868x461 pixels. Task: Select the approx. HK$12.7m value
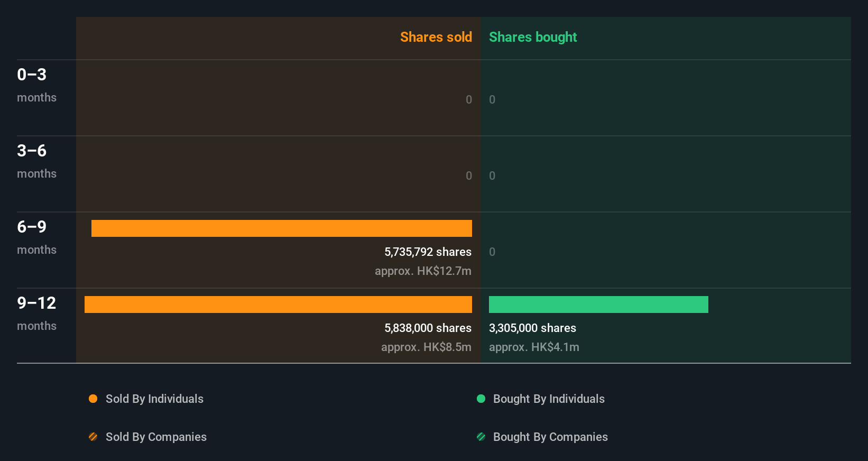(x=423, y=271)
